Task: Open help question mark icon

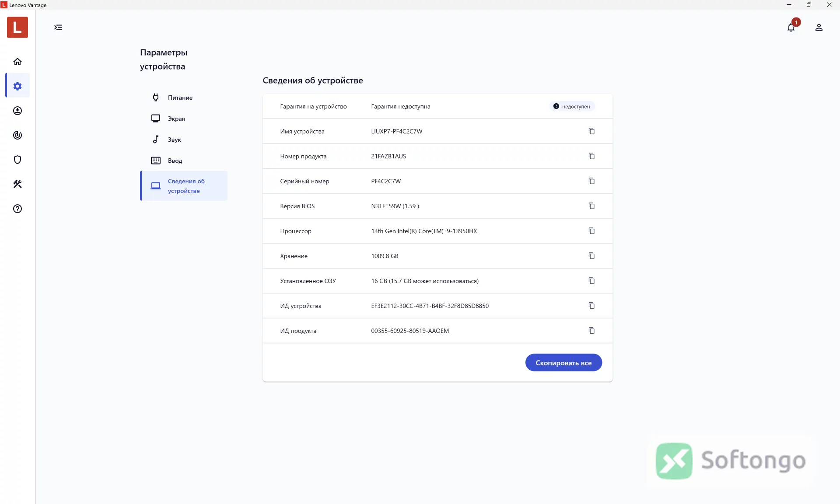Action: (x=17, y=209)
